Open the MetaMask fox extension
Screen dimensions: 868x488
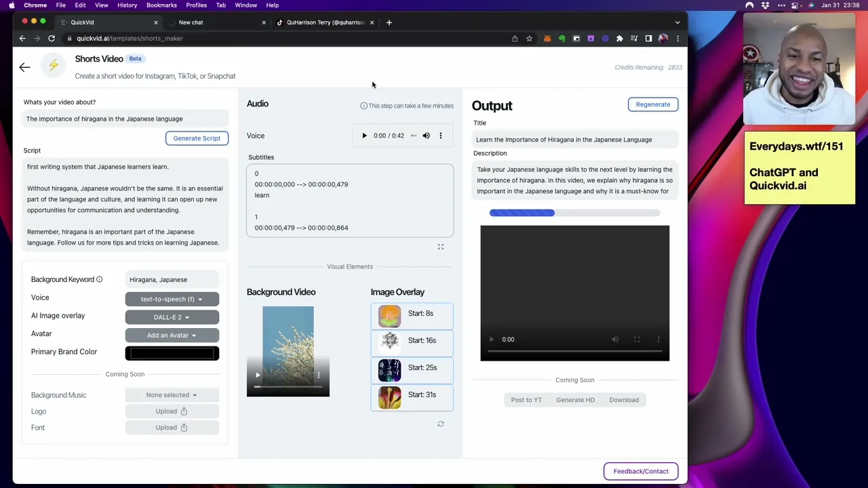click(x=547, y=39)
